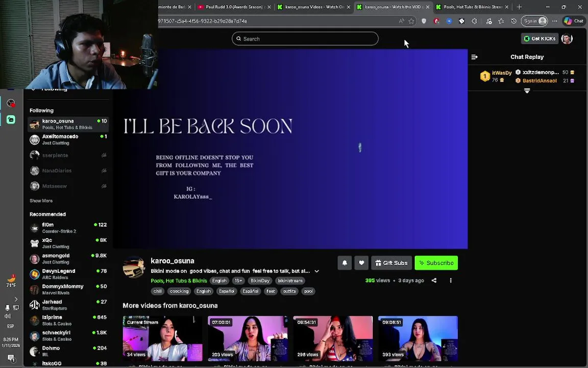Click the karoo_osuna channel name heading
Image resolution: width=588 pixels, height=368 pixels.
tap(173, 261)
